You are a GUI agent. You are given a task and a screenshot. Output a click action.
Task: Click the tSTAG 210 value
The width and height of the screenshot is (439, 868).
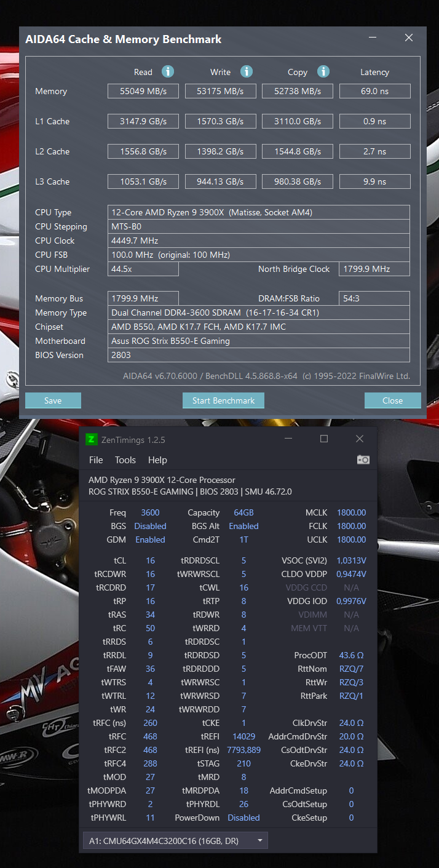click(243, 763)
